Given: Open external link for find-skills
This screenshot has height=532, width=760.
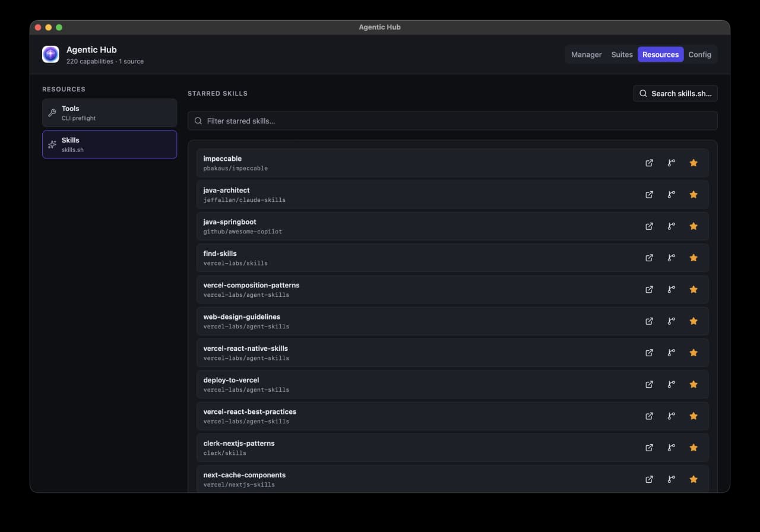Looking at the screenshot, I should [x=649, y=258].
